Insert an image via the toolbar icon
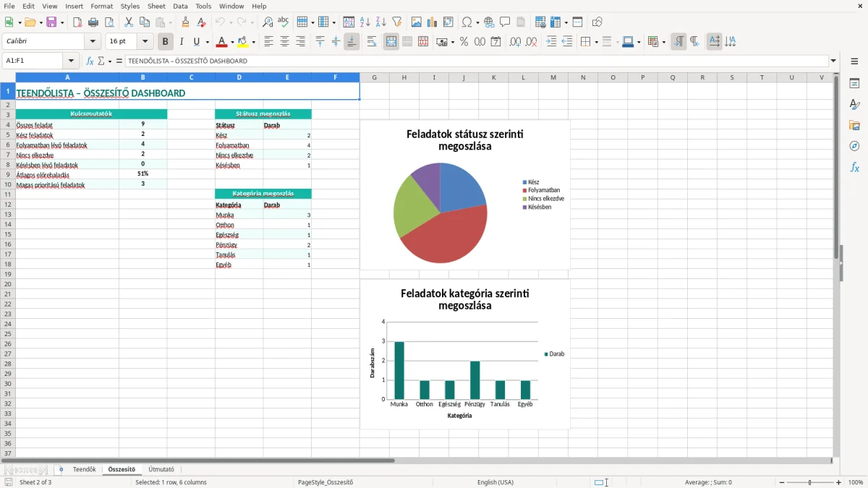 [x=417, y=22]
